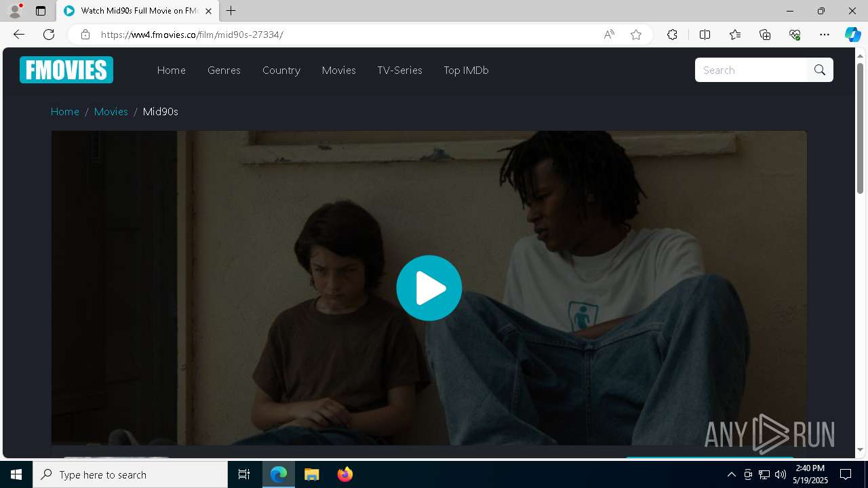
Task: Refresh the page
Action: (x=49, y=35)
